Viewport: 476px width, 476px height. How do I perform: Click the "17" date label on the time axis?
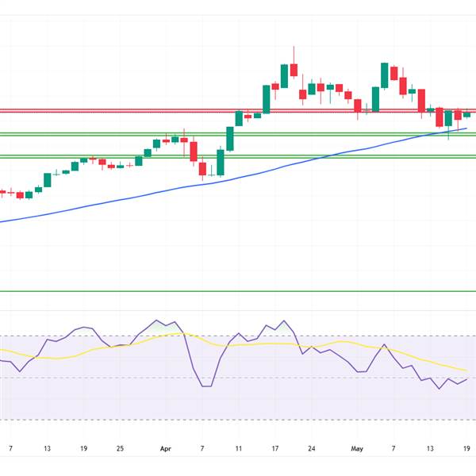(275, 448)
